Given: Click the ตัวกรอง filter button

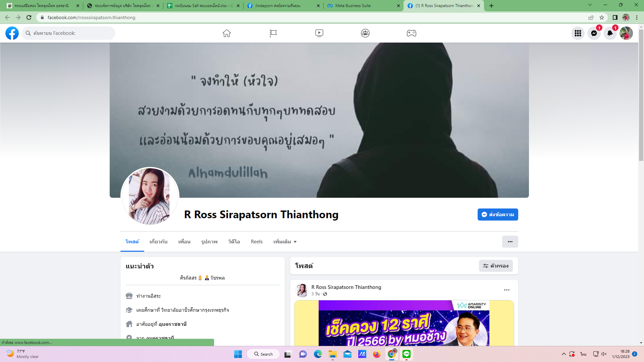Looking at the screenshot, I should click(x=496, y=266).
